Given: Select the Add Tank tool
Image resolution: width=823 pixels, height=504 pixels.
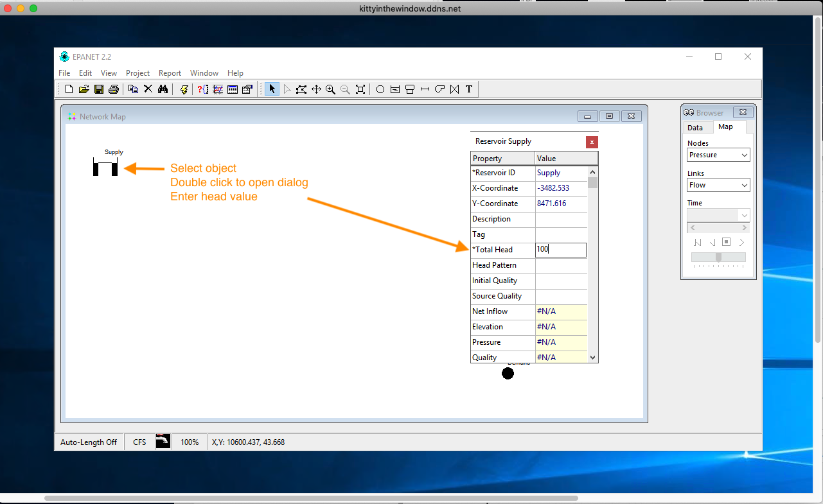Looking at the screenshot, I should tap(410, 89).
